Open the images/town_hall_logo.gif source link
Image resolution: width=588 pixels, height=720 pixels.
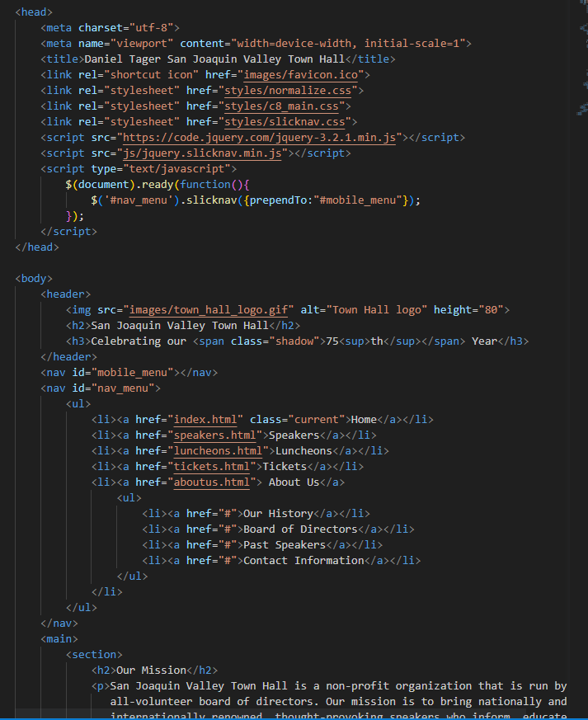pyautogui.click(x=209, y=309)
